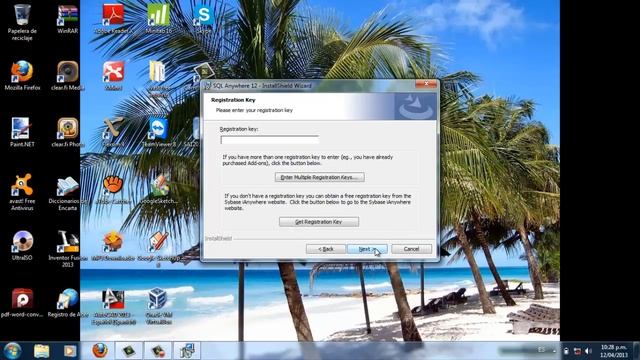Select the clear.fi Photo desktop icon
This screenshot has width=640, height=360.
click(67, 132)
